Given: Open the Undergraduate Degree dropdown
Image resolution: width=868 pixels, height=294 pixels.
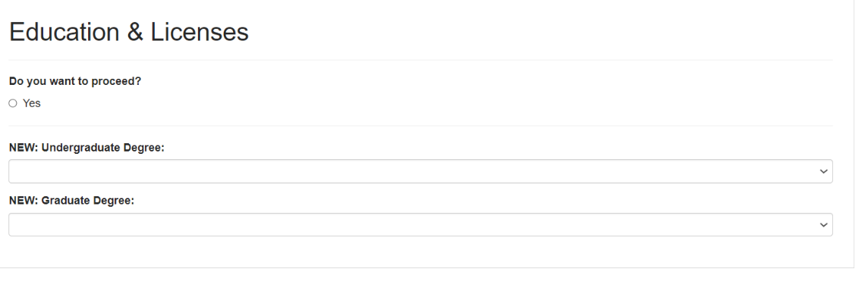Looking at the screenshot, I should (x=420, y=171).
